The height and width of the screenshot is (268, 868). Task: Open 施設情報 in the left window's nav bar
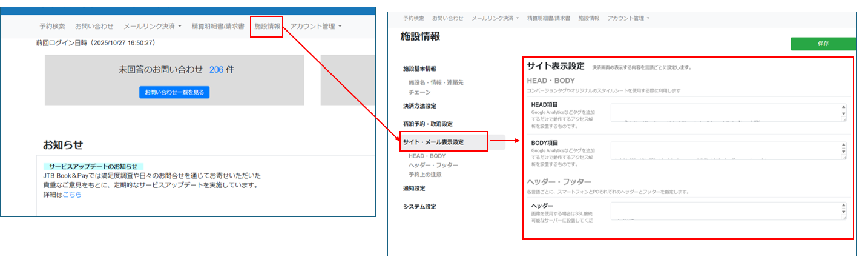tap(267, 27)
